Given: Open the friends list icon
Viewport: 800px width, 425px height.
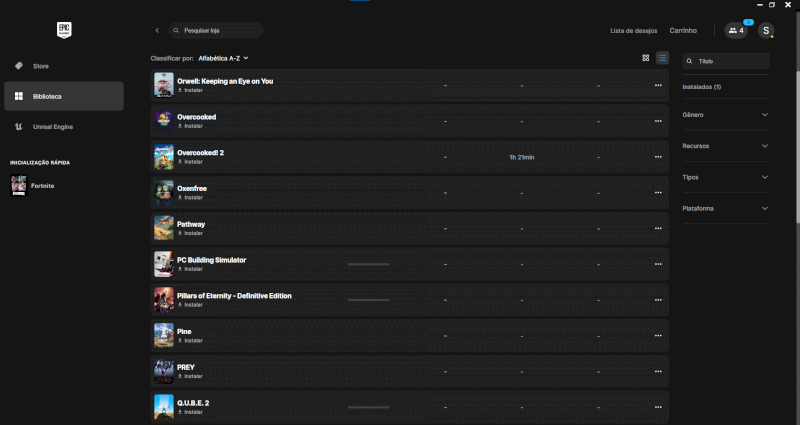Looking at the screenshot, I should point(736,31).
